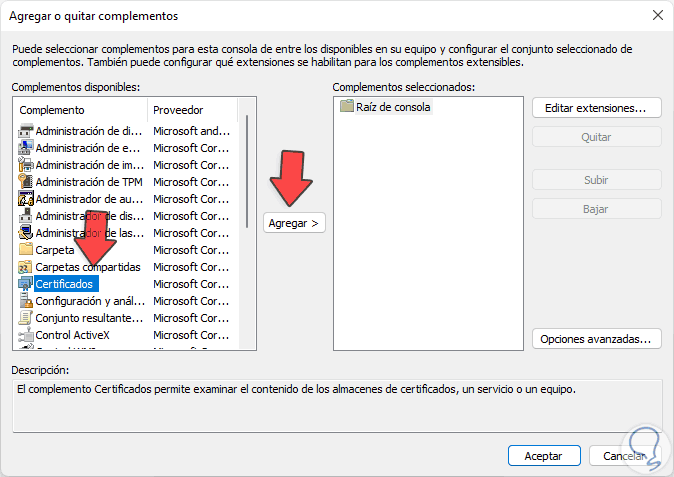Screen dimensions: 674x477
Task: Click the Configuración y análisis icon
Action: coord(26,301)
